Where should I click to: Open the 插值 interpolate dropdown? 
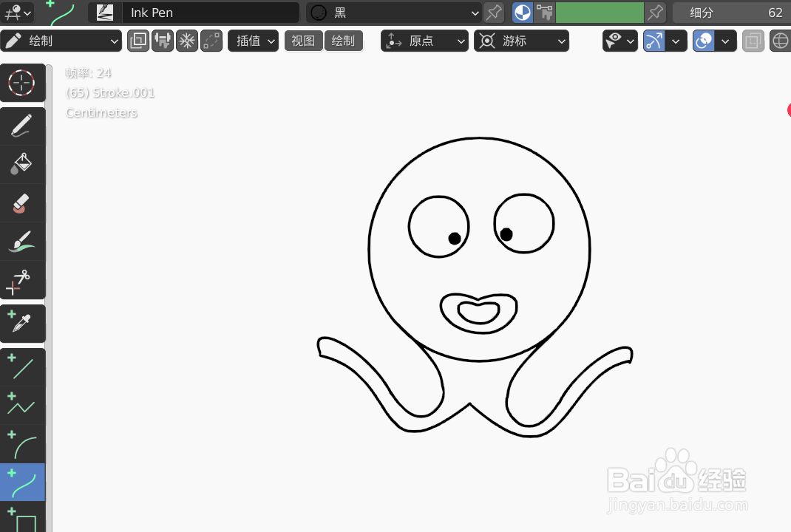click(x=254, y=41)
